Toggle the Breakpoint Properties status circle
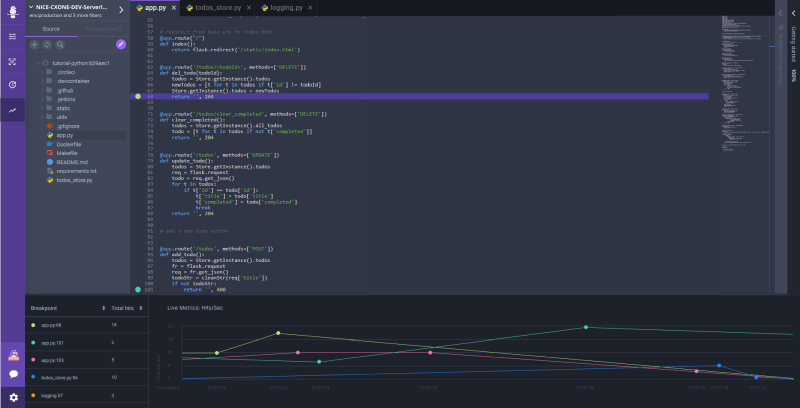The image size is (800, 408). pyautogui.click(x=781, y=28)
